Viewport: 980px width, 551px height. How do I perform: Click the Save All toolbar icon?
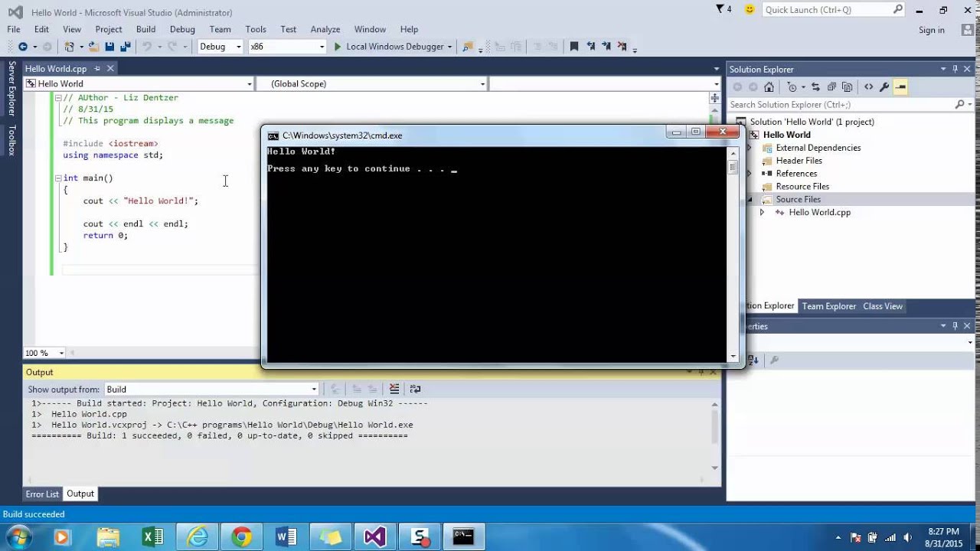125,47
